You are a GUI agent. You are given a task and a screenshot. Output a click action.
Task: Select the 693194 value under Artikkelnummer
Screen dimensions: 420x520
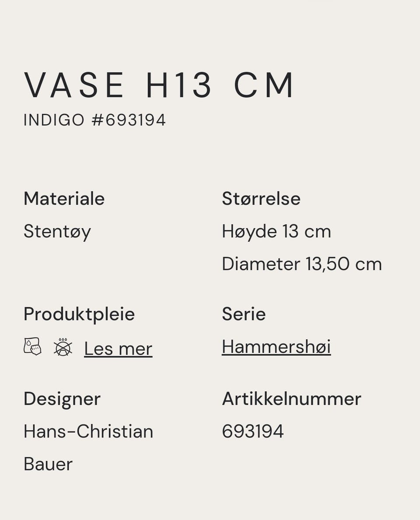tap(253, 432)
